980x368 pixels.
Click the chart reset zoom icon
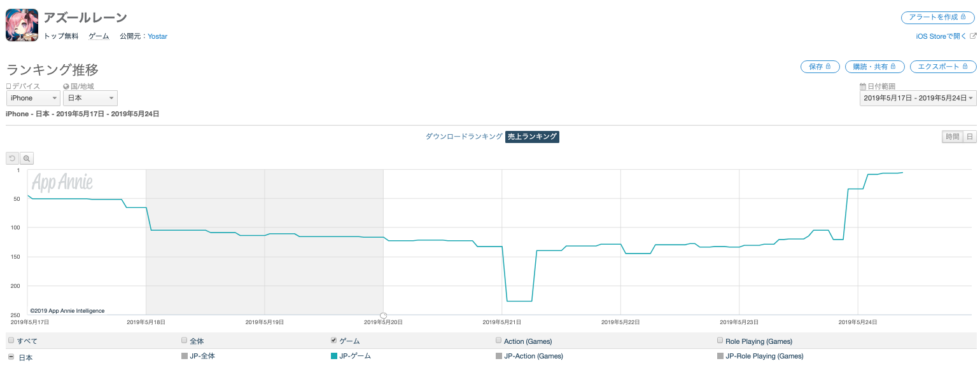13,158
